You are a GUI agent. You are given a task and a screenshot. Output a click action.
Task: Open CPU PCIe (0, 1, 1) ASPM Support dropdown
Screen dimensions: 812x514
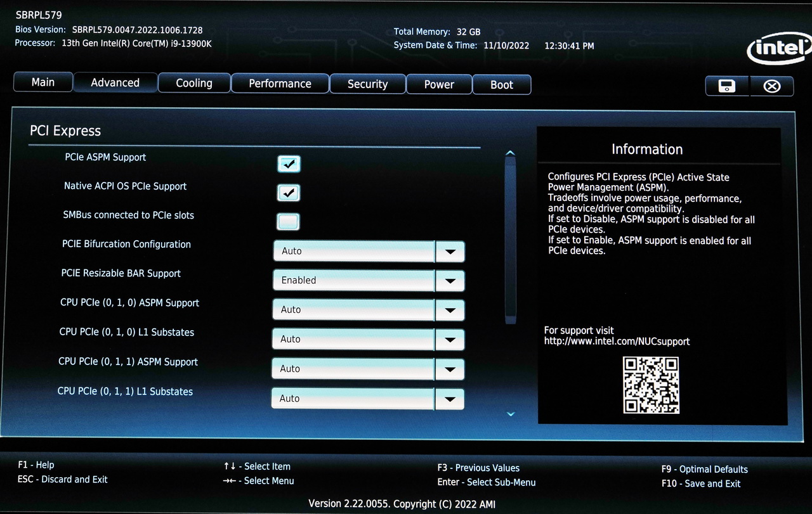(368, 369)
